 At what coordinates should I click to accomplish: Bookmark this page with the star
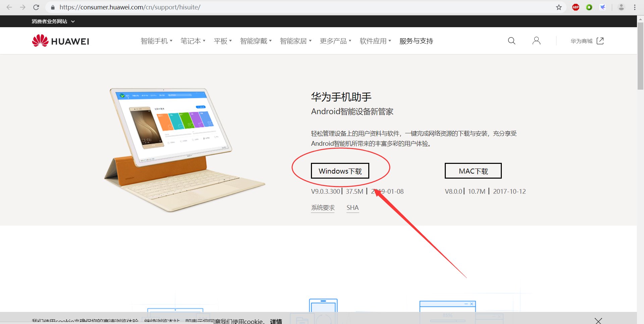(x=559, y=7)
